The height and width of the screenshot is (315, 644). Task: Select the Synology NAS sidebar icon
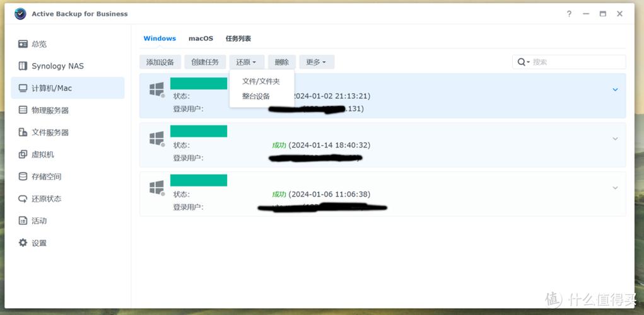23,66
